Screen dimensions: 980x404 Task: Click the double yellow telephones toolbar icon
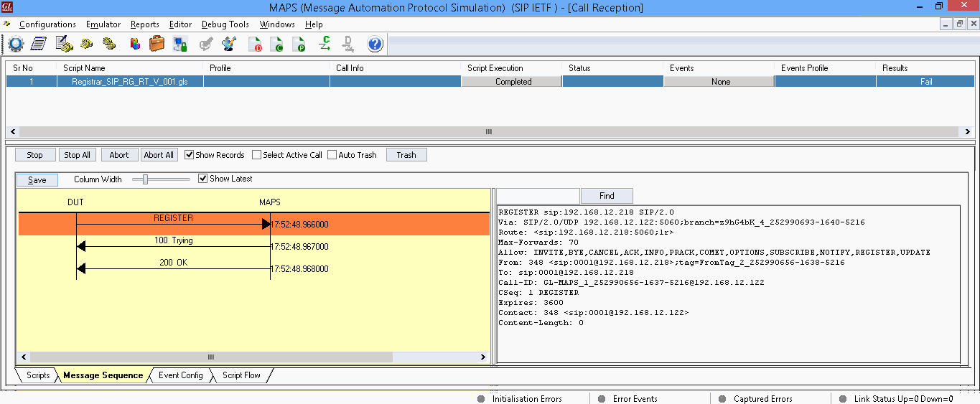(x=109, y=44)
